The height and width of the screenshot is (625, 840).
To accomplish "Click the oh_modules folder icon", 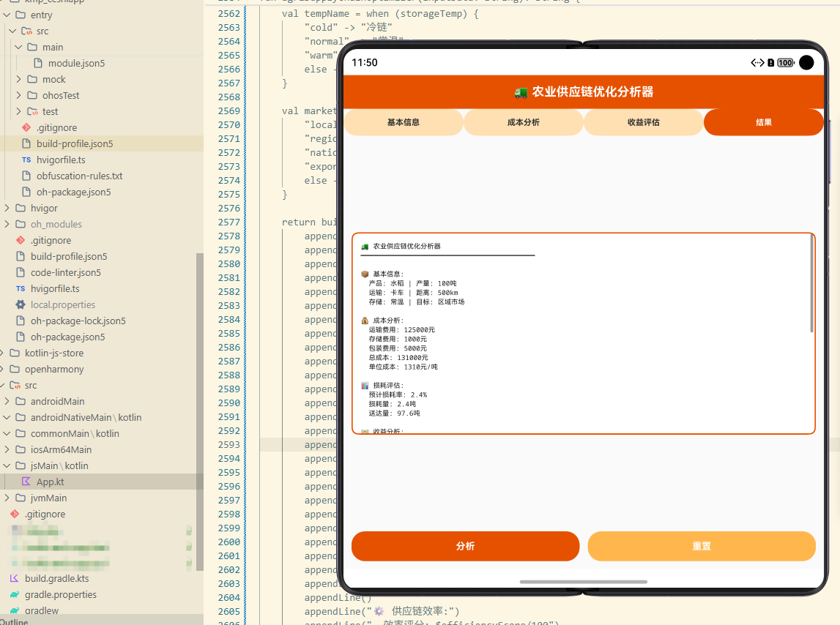I will pos(21,224).
